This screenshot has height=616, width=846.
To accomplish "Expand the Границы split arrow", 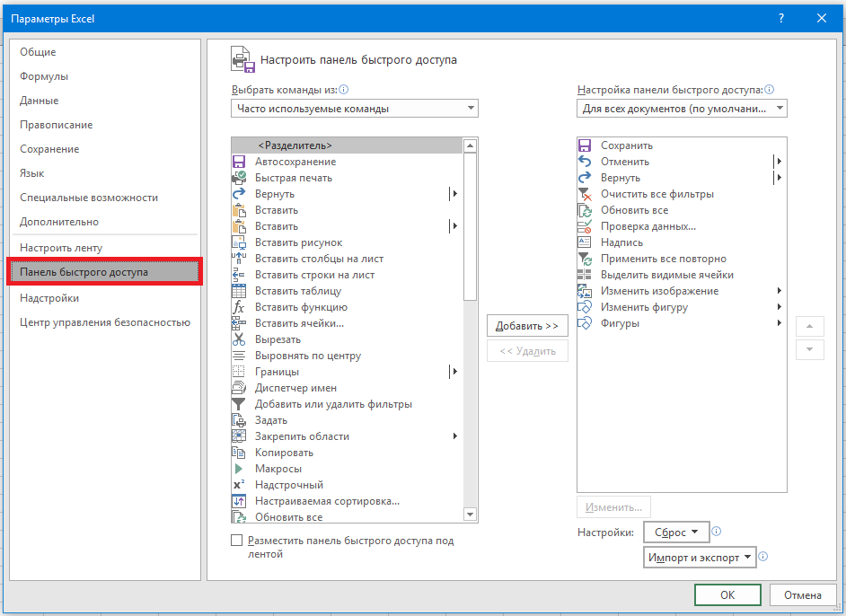I will coord(454,372).
